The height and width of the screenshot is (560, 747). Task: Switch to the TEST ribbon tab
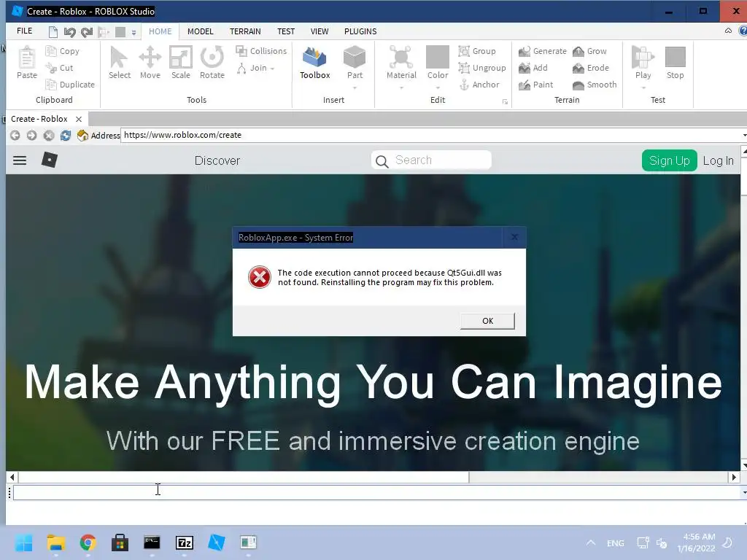[x=286, y=31]
